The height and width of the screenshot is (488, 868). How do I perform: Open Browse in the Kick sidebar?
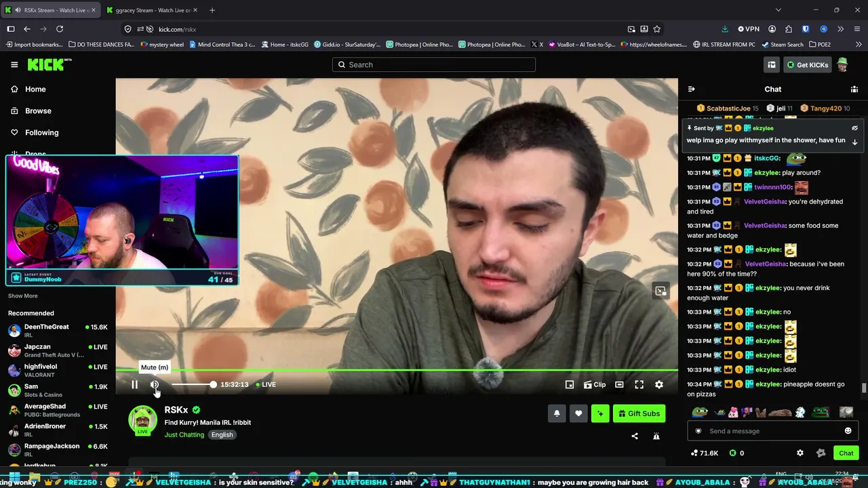pyautogui.click(x=38, y=111)
